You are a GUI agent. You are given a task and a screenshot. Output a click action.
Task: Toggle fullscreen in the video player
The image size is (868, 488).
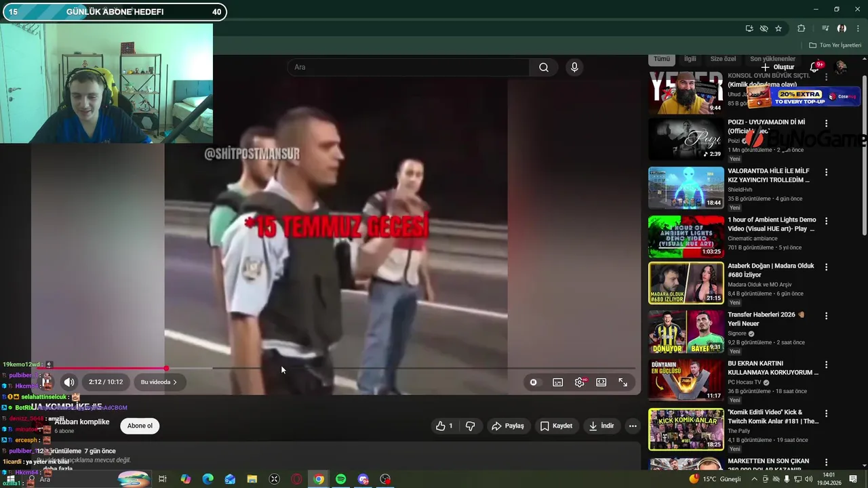pos(623,382)
